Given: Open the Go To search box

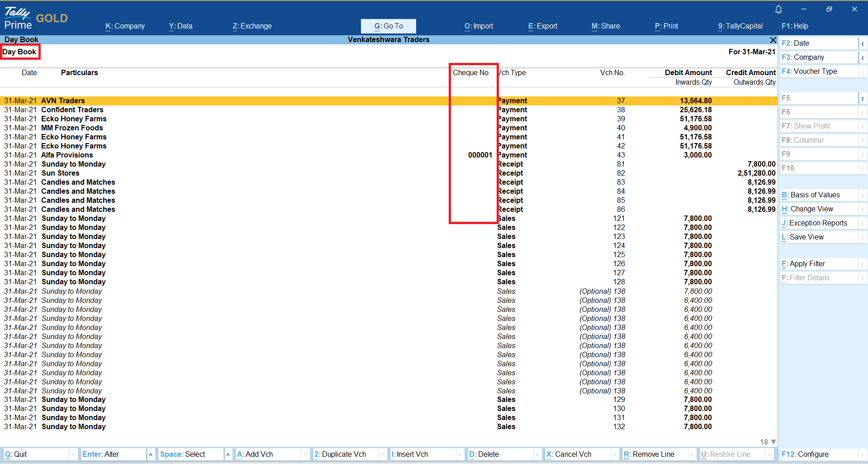Looking at the screenshot, I should pos(388,26).
